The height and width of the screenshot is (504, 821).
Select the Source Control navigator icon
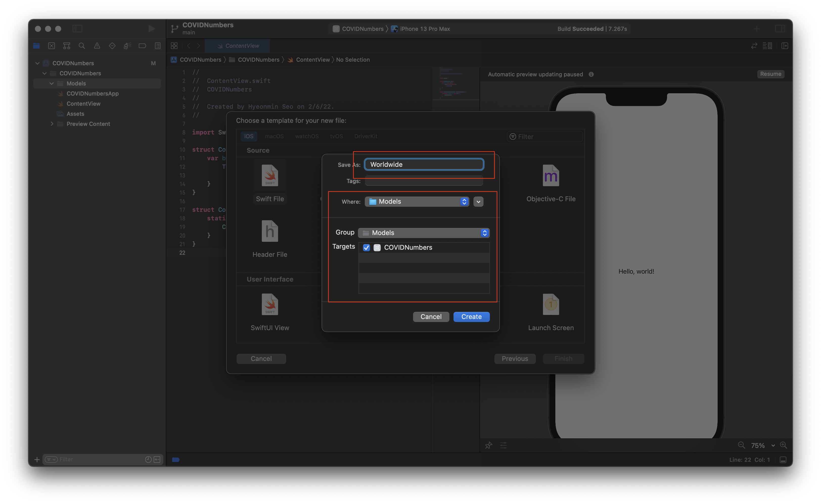click(51, 46)
